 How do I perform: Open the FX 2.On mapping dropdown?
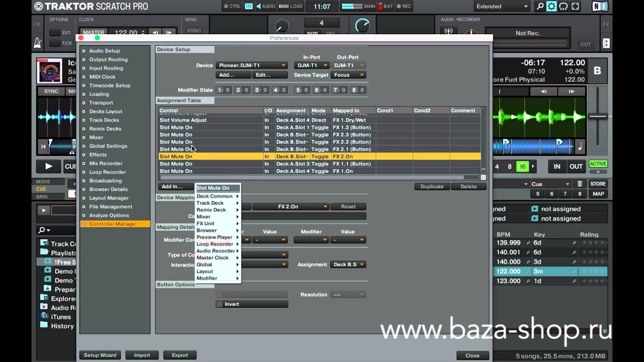coord(291,207)
